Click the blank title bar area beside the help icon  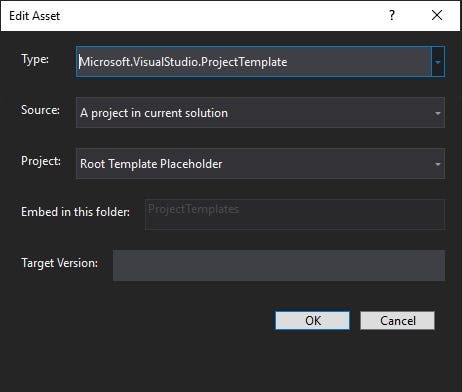pos(223,16)
